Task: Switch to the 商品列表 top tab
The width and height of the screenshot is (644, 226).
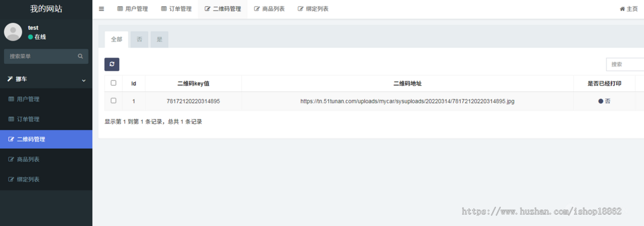Action: pos(269,9)
